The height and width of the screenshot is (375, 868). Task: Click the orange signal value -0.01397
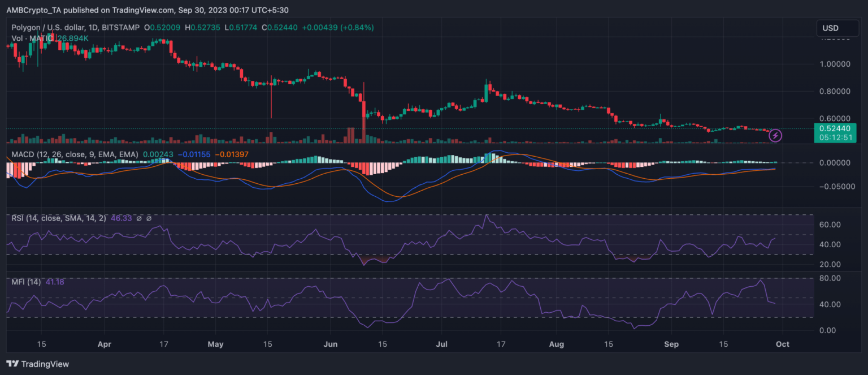point(232,154)
